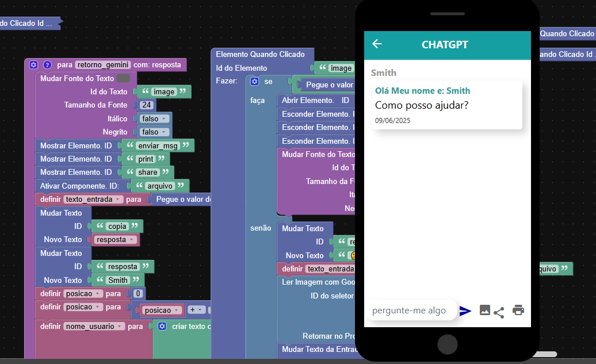Open the posicao variable dropdown beside the '+' operator
596x364 pixels.
tap(162, 311)
